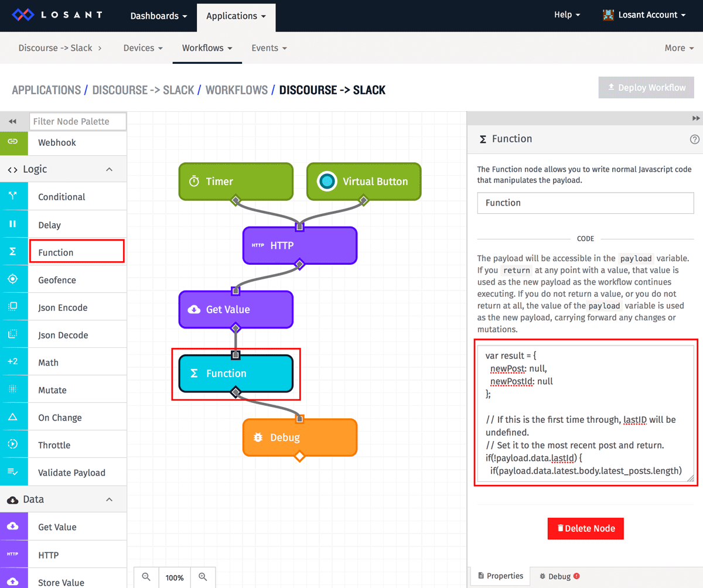Viewport: 703px width, 588px height.
Task: Click the HTTP palette icon
Action: [x=13, y=554]
